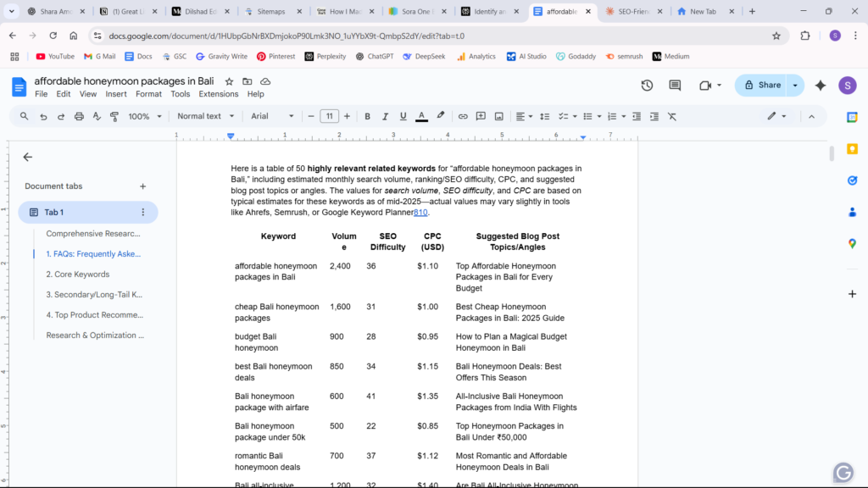Click the Clear formatting icon
Image resolution: width=868 pixels, height=488 pixels.
[672, 116]
